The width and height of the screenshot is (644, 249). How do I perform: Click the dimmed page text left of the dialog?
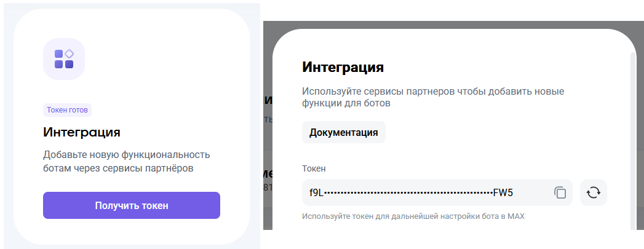point(268,100)
